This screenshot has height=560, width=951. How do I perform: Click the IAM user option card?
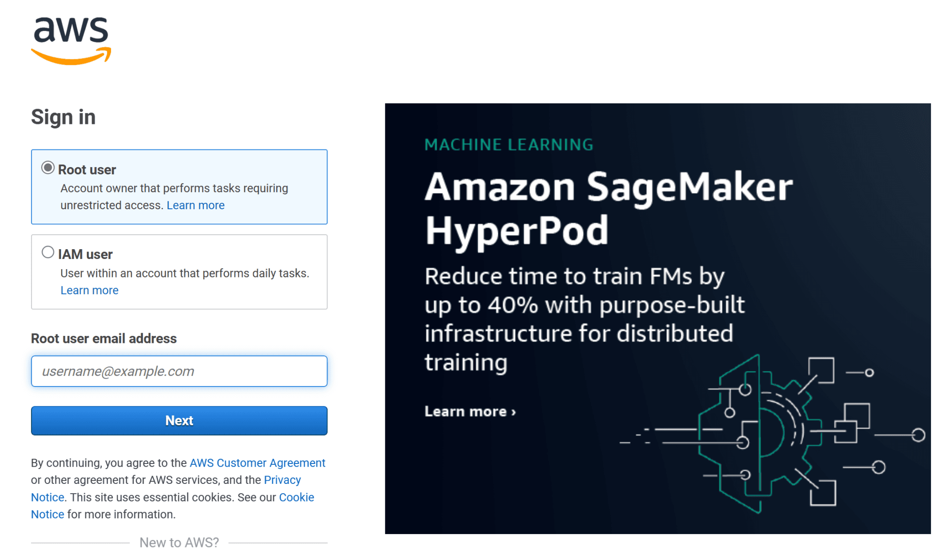pyautogui.click(x=179, y=272)
